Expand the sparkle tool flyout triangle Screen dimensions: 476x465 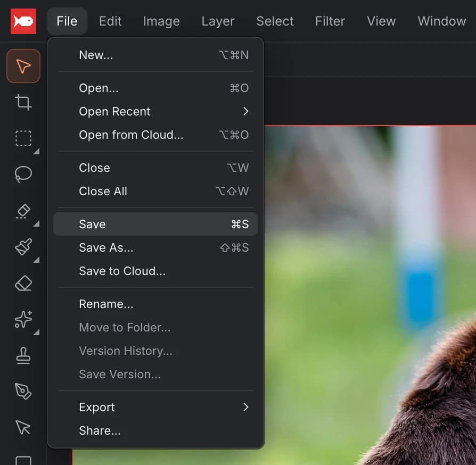[36, 333]
